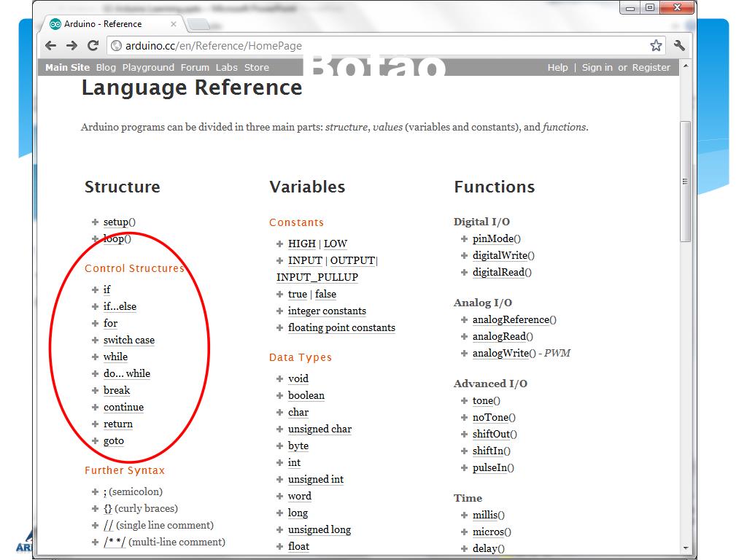Click the Sign in link
This screenshot has width=747, height=560.
(x=597, y=68)
